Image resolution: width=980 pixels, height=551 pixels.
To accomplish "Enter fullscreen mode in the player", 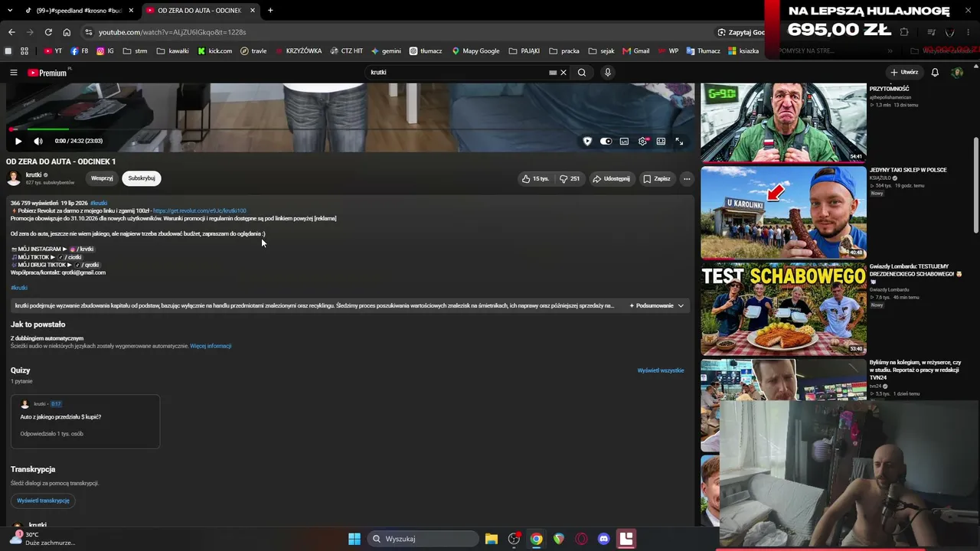I will click(679, 141).
